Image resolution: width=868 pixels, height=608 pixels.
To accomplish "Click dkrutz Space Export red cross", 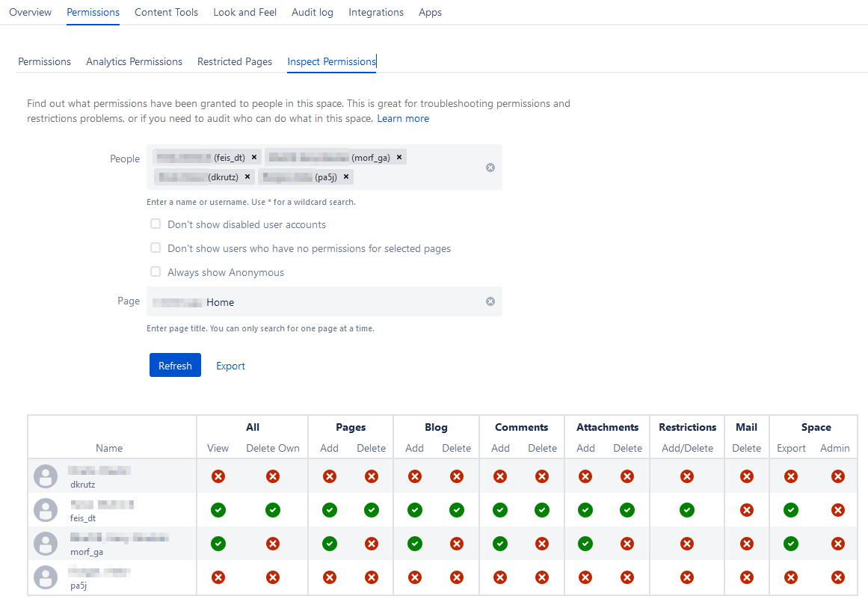I will click(791, 476).
